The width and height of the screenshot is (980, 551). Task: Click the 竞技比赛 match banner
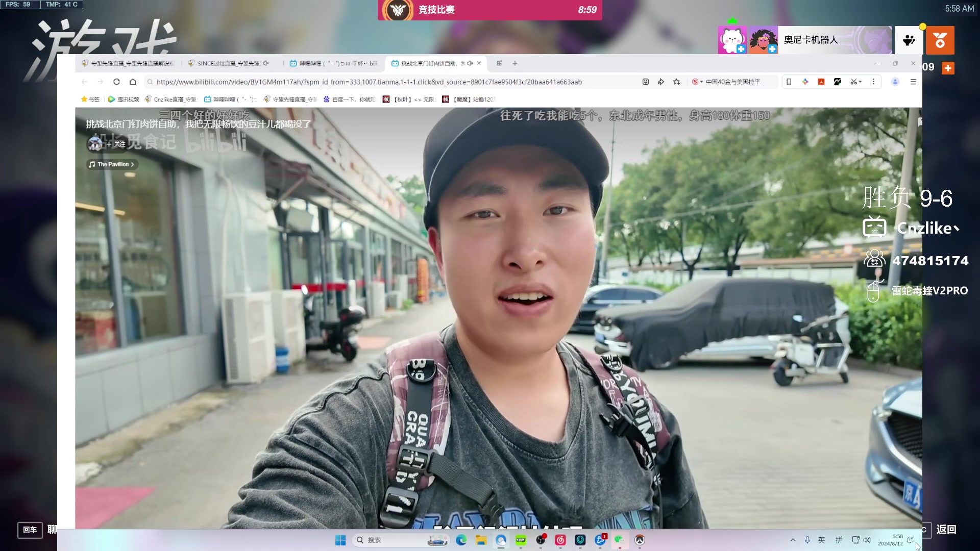pyautogui.click(x=490, y=10)
